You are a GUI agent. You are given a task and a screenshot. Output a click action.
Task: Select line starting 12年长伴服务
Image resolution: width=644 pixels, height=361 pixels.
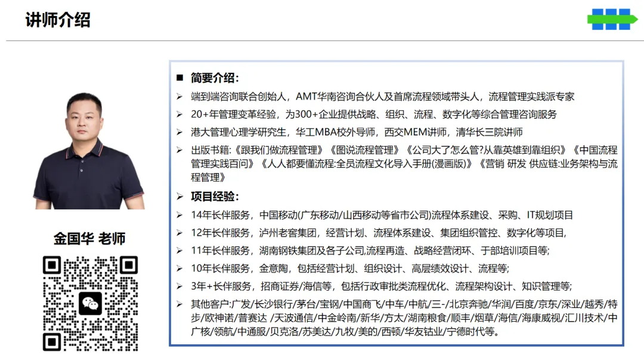(379, 233)
